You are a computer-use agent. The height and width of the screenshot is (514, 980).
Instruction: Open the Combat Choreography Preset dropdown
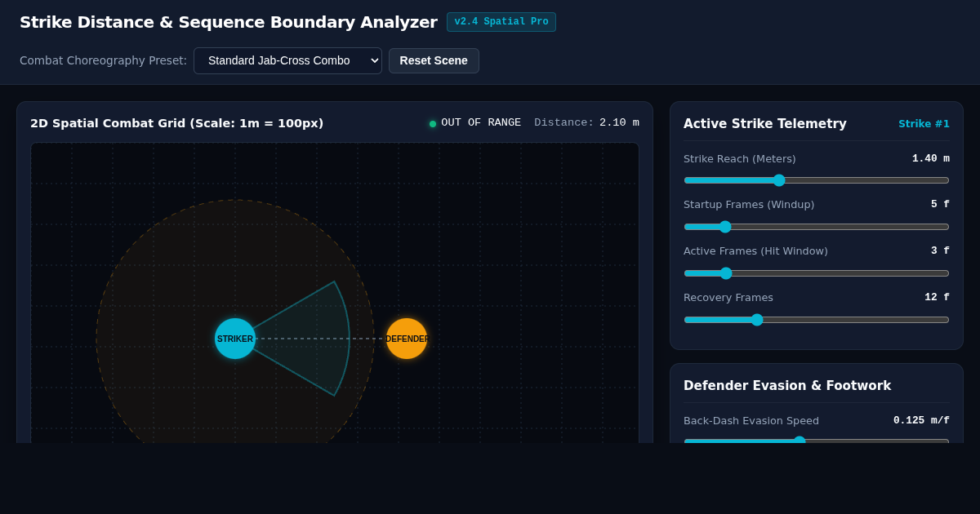287,60
